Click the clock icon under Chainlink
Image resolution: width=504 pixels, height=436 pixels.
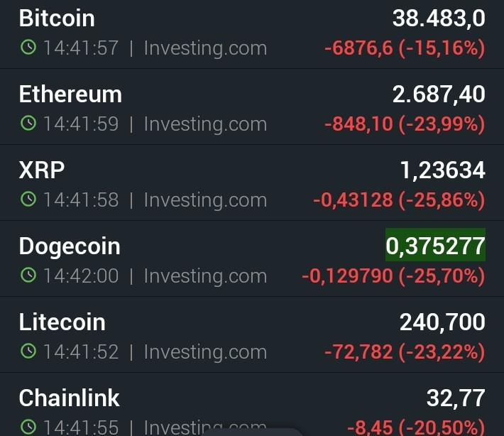click(x=28, y=427)
